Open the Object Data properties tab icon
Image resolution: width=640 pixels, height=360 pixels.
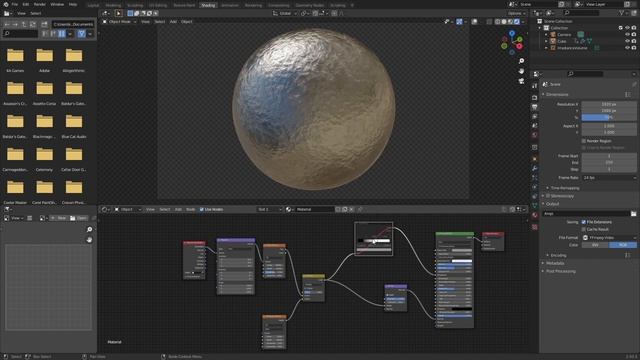pyautogui.click(x=535, y=206)
